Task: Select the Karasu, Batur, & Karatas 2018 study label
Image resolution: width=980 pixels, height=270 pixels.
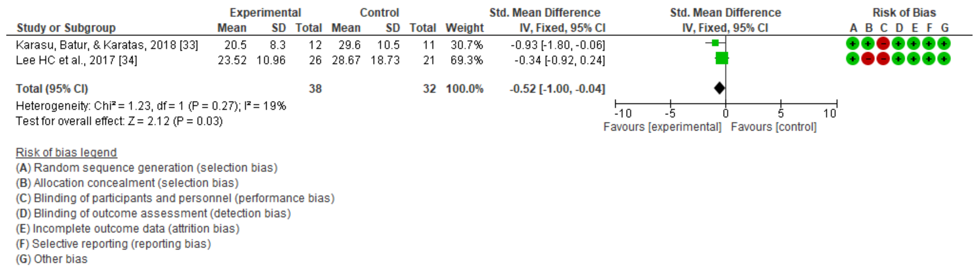Action: pyautogui.click(x=107, y=45)
